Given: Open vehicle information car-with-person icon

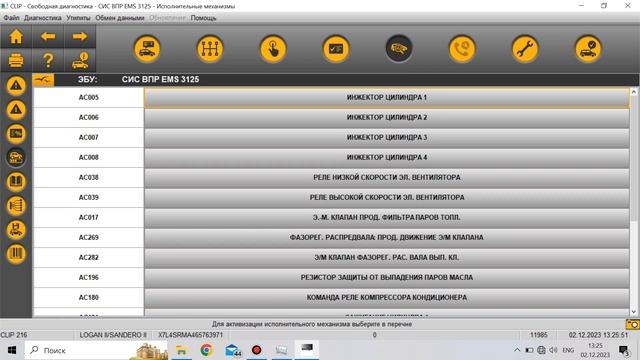Looking at the screenshot, I should pos(80,60).
